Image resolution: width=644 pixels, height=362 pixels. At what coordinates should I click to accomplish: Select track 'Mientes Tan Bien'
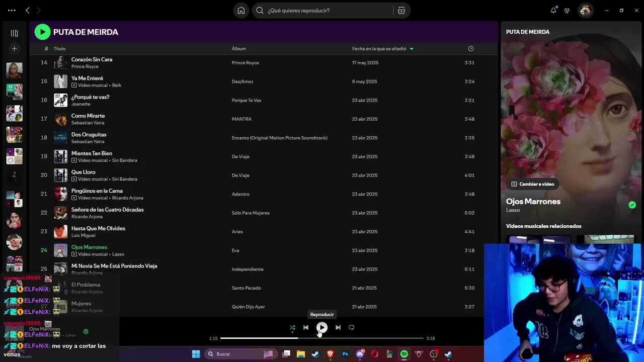(x=92, y=153)
